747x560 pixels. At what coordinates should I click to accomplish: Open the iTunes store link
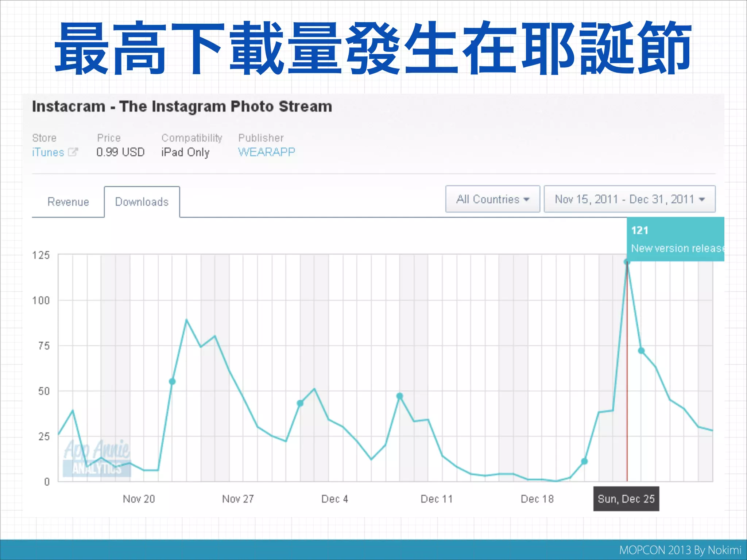pos(48,152)
